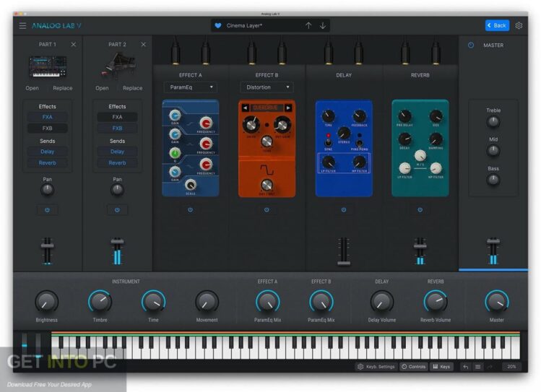The height and width of the screenshot is (392, 541).
Task: Toggle Effect B power button
Action: (x=267, y=209)
